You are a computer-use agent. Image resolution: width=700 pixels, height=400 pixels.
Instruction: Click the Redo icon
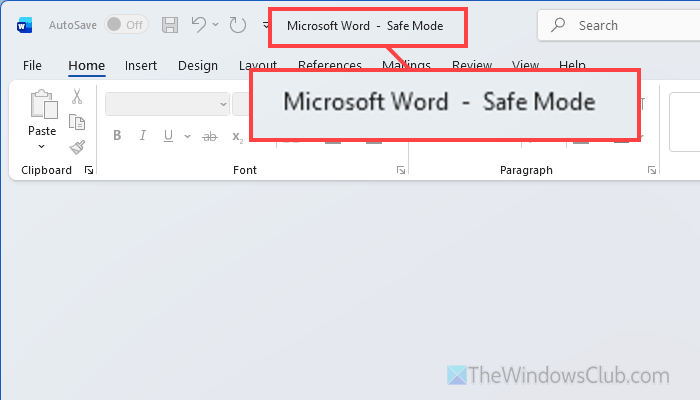coord(238,25)
